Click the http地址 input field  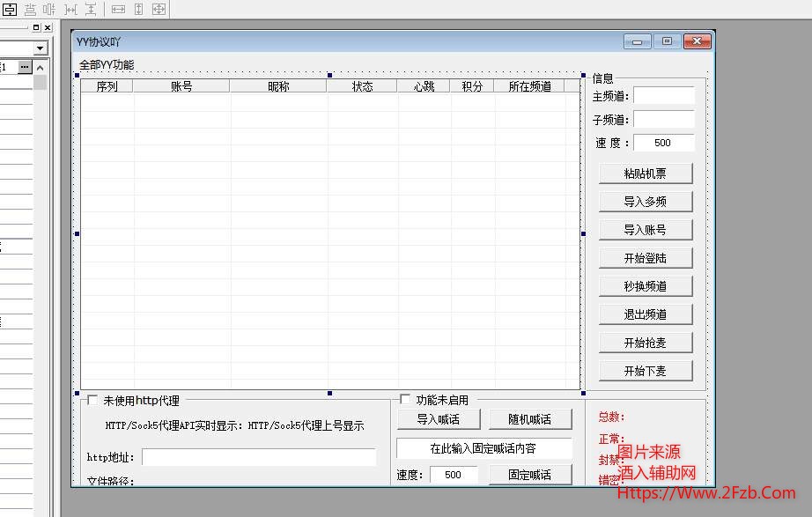[x=259, y=457]
